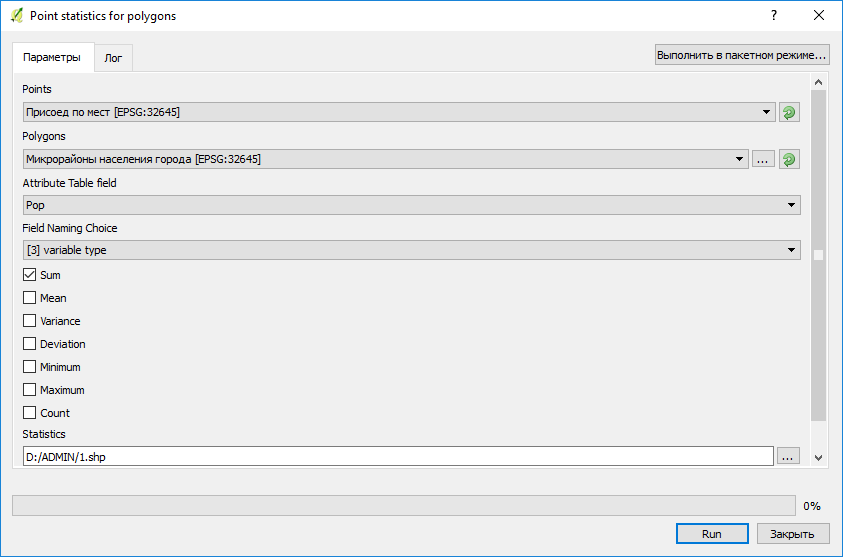
Task: Uncheck the Sum checkbox
Action: click(30, 275)
